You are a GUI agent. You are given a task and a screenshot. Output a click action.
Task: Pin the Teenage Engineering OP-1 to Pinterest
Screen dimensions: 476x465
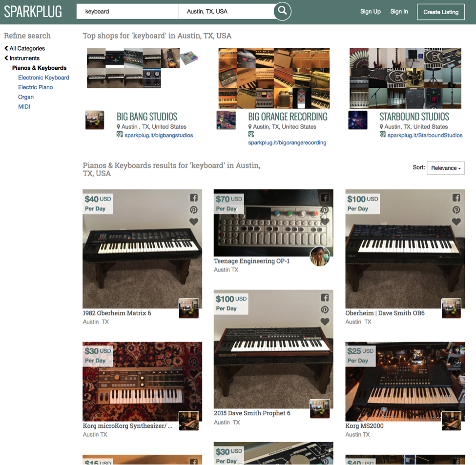click(325, 209)
